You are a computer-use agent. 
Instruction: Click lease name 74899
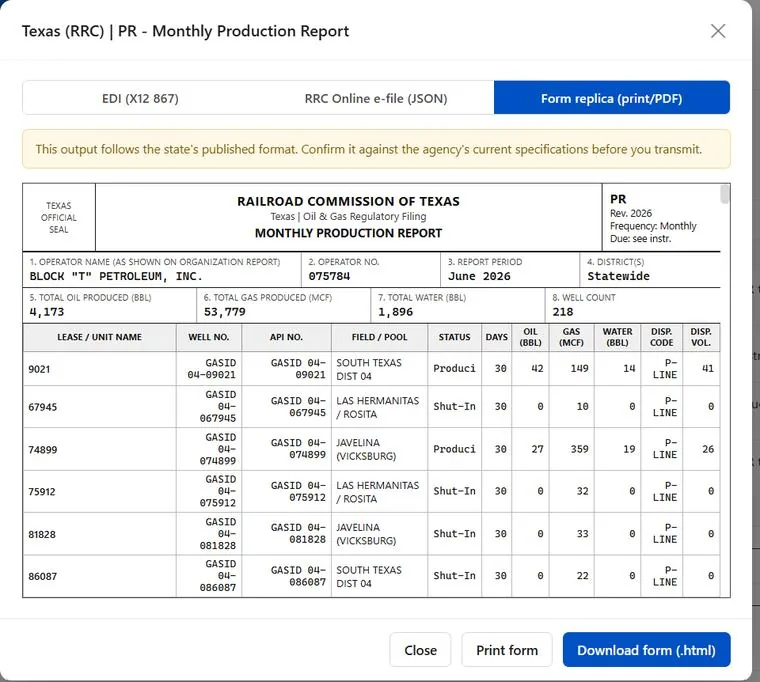[43, 450]
